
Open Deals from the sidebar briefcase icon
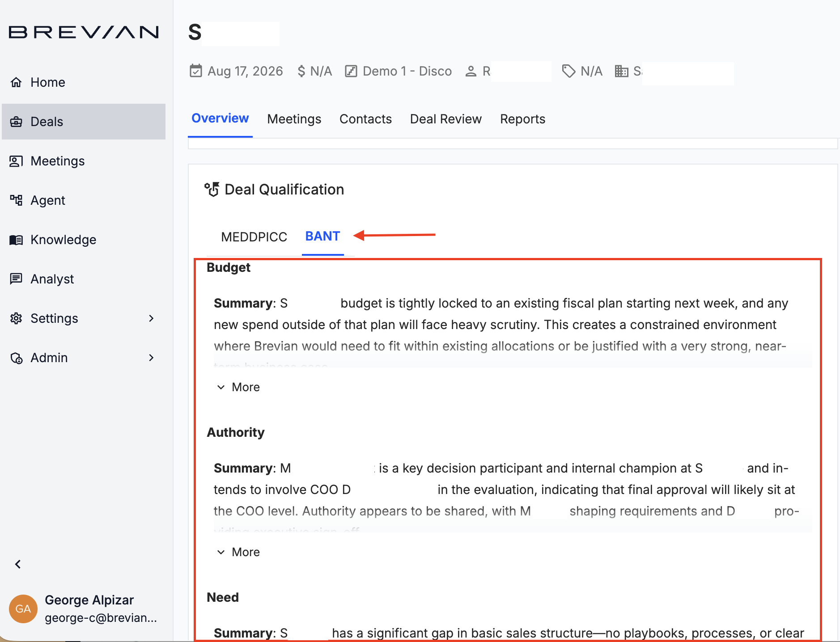[x=16, y=121]
